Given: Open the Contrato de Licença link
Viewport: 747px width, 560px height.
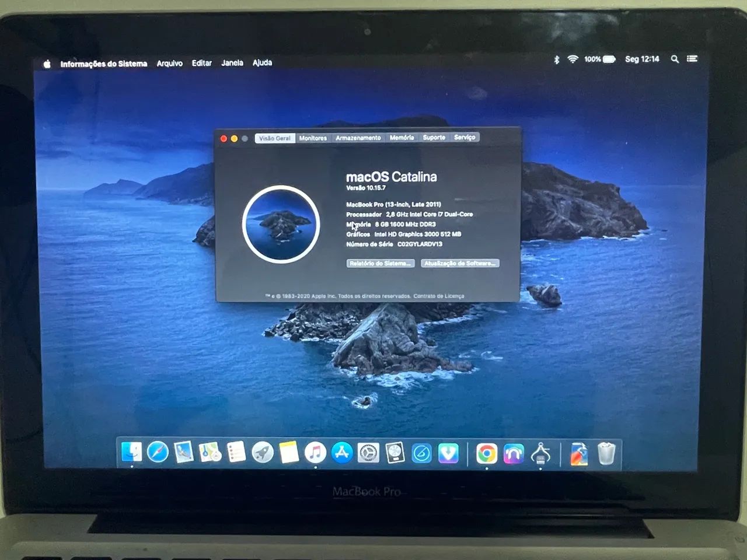Looking at the screenshot, I should tap(439, 296).
